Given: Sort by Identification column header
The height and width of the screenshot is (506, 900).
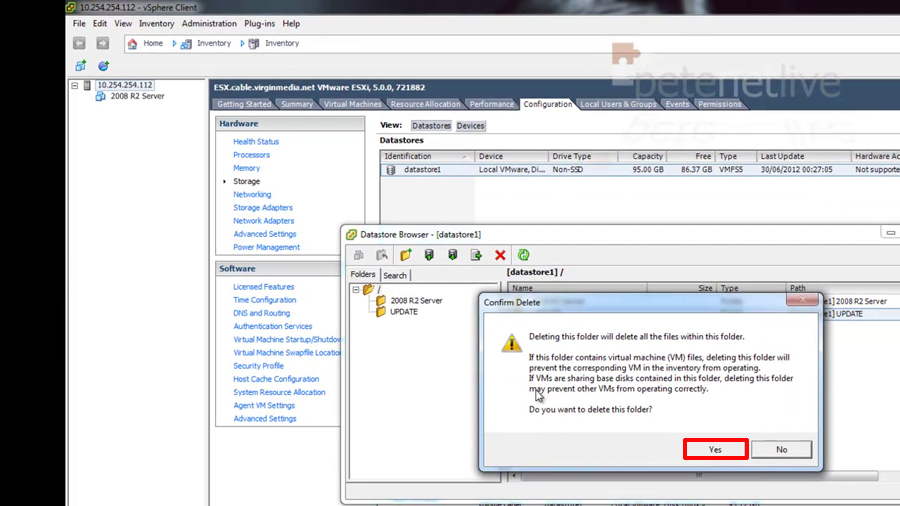Looking at the screenshot, I should click(427, 156).
